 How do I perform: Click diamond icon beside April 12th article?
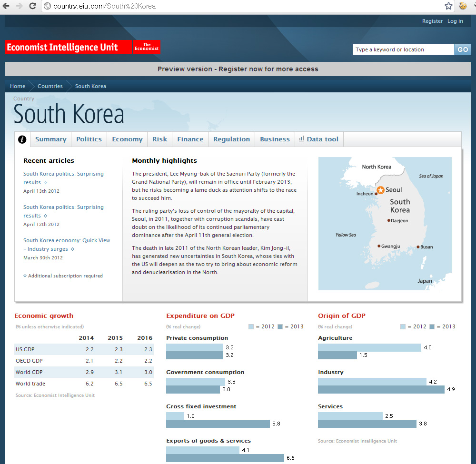coord(46,216)
